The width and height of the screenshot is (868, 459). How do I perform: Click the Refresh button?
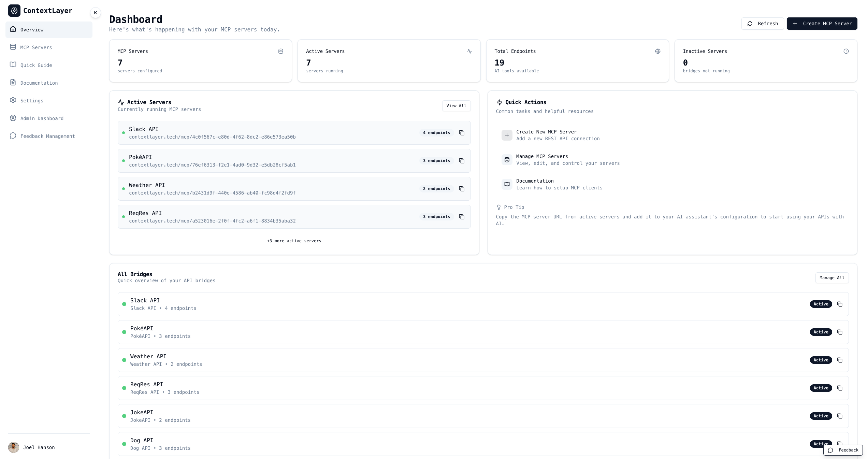tap(763, 23)
